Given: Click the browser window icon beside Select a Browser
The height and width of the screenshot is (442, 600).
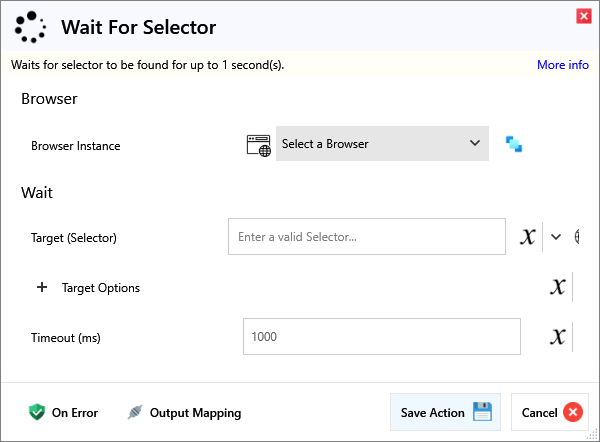Looking at the screenshot, I should click(x=258, y=144).
